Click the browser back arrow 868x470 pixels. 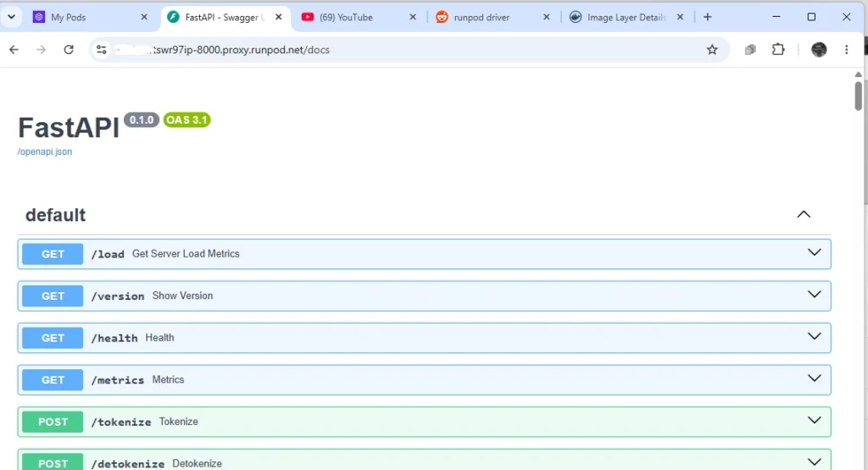coord(14,50)
